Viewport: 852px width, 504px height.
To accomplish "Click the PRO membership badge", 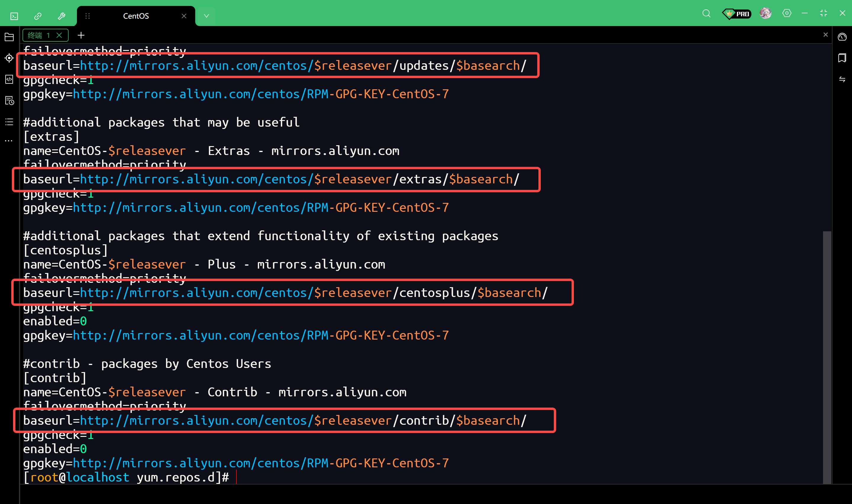I will click(736, 14).
